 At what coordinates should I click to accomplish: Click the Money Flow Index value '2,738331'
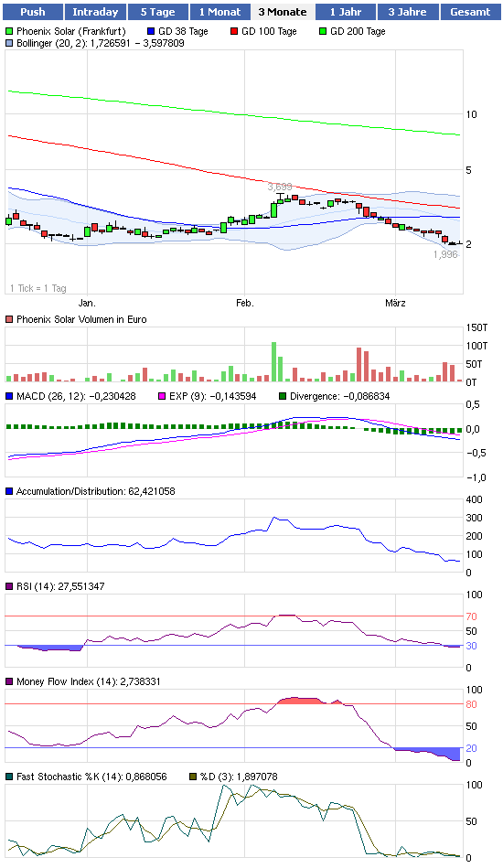(139, 682)
